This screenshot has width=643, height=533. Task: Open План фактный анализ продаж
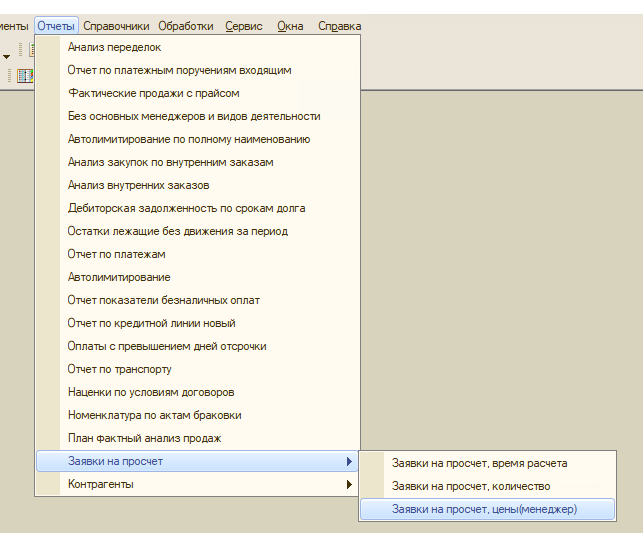coord(198,438)
